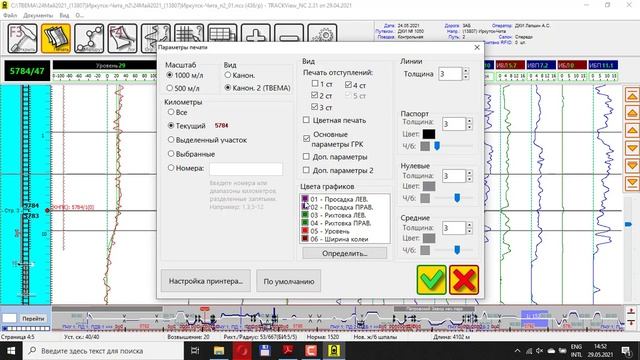Adjust the Нулевые Ч/б slider handle
The height and width of the screenshot is (360, 640).
coord(457,198)
